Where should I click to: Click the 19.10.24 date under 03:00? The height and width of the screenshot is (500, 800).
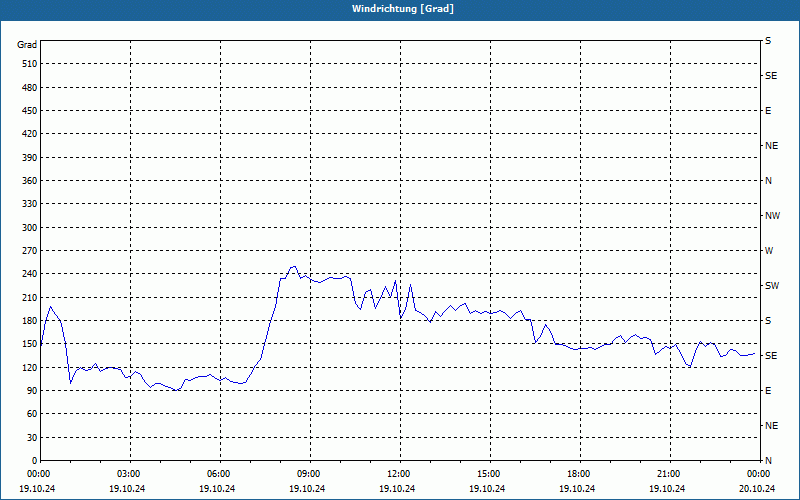tap(127, 489)
